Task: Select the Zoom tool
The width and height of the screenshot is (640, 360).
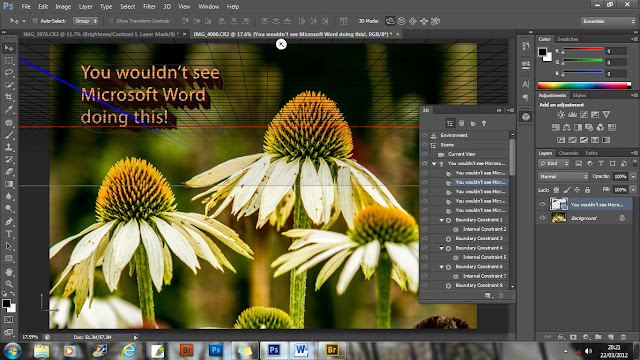Action: 9,284
